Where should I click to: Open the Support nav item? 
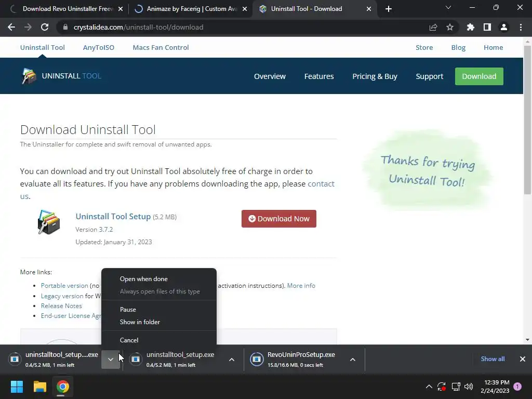click(x=430, y=76)
